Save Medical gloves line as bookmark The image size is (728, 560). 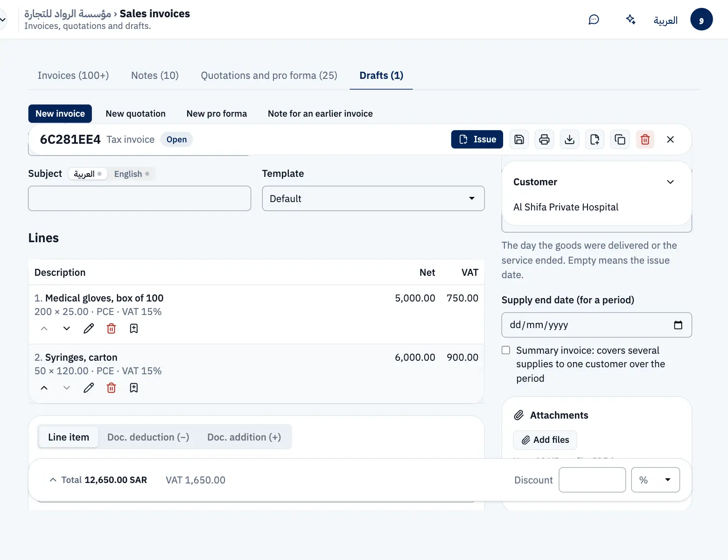133,329
